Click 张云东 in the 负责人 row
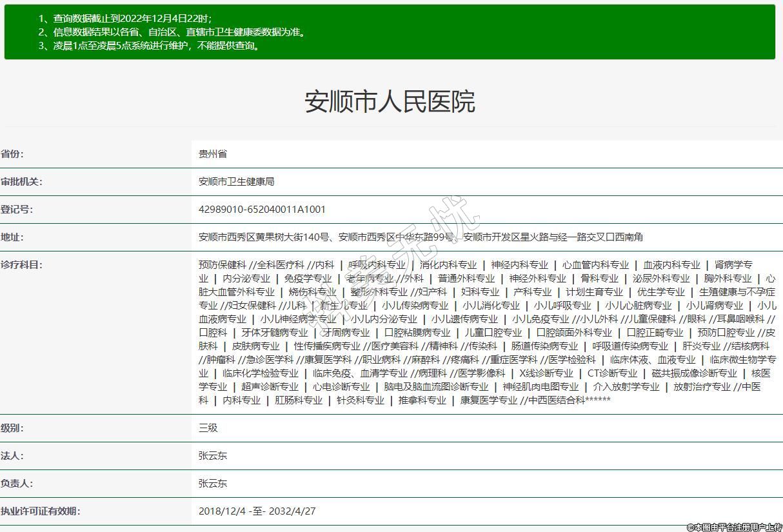The height and width of the screenshot is (532, 783). 213,484
